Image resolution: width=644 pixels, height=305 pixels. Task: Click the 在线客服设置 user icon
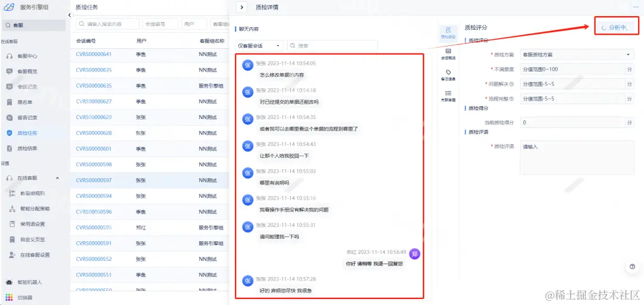tap(13, 255)
